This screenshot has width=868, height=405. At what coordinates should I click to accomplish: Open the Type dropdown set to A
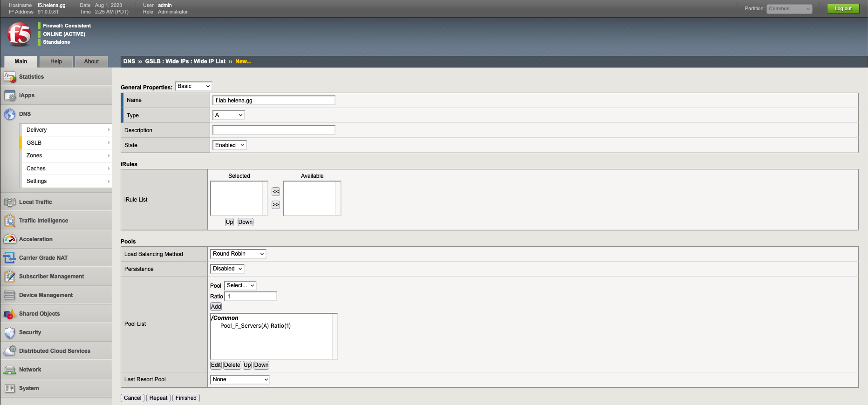228,115
